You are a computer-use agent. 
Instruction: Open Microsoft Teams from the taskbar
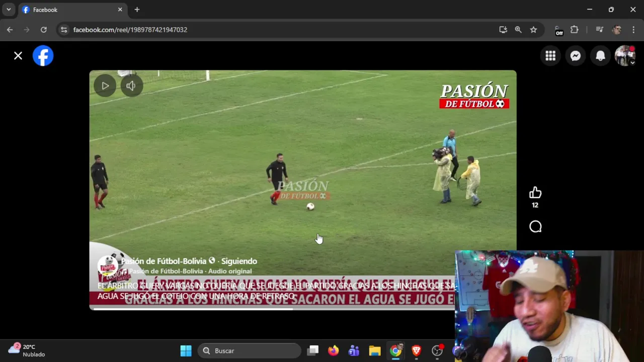coord(354,351)
